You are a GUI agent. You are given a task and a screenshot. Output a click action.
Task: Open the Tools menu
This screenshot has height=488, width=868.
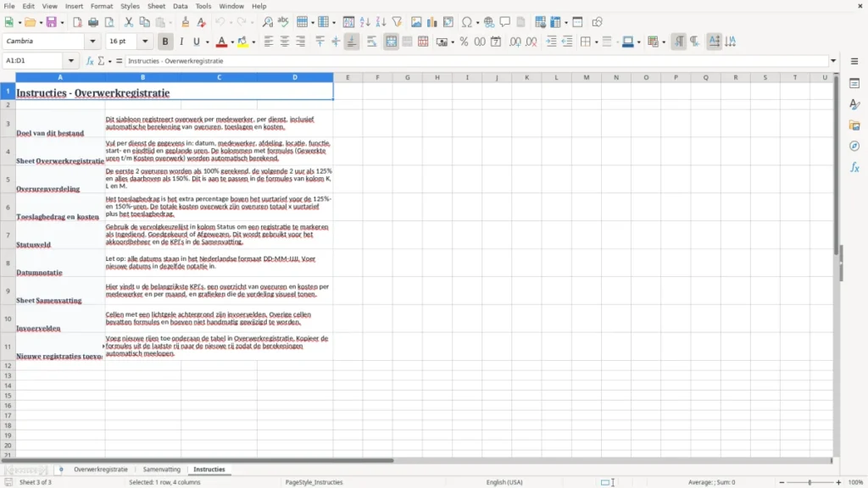pyautogui.click(x=203, y=6)
